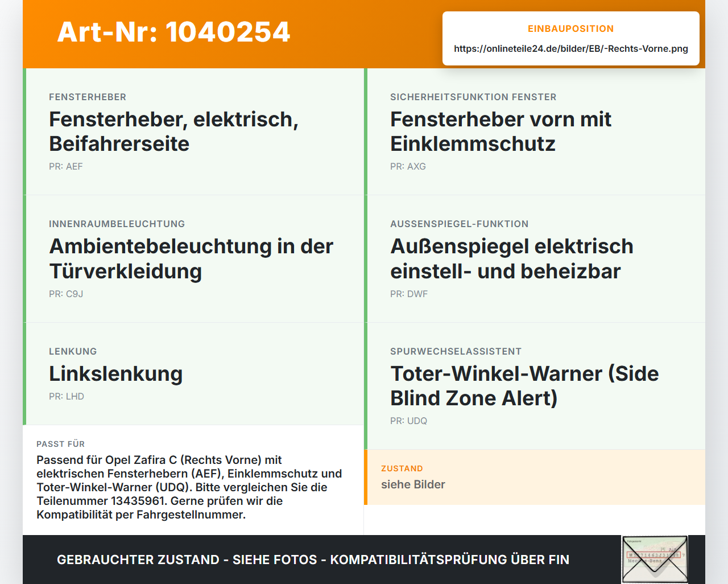Image resolution: width=728 pixels, height=584 pixels.
Task: Click the PR: AXG code
Action: pos(408,166)
